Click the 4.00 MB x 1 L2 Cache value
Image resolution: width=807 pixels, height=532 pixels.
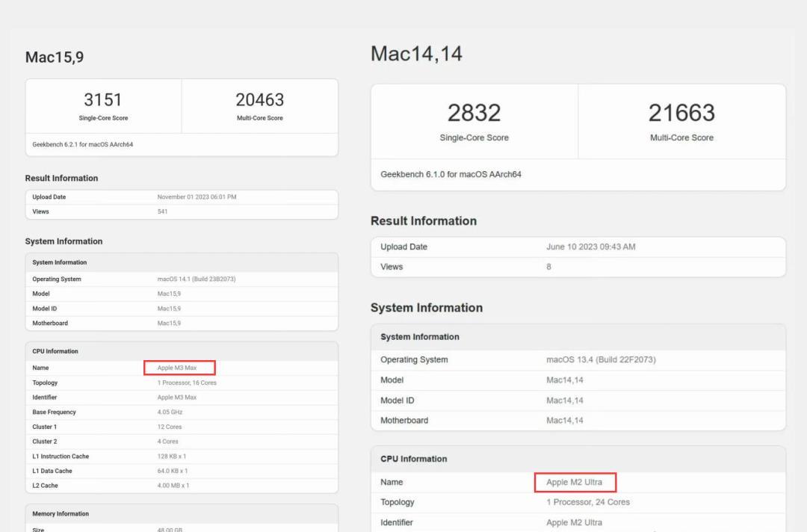click(x=173, y=486)
